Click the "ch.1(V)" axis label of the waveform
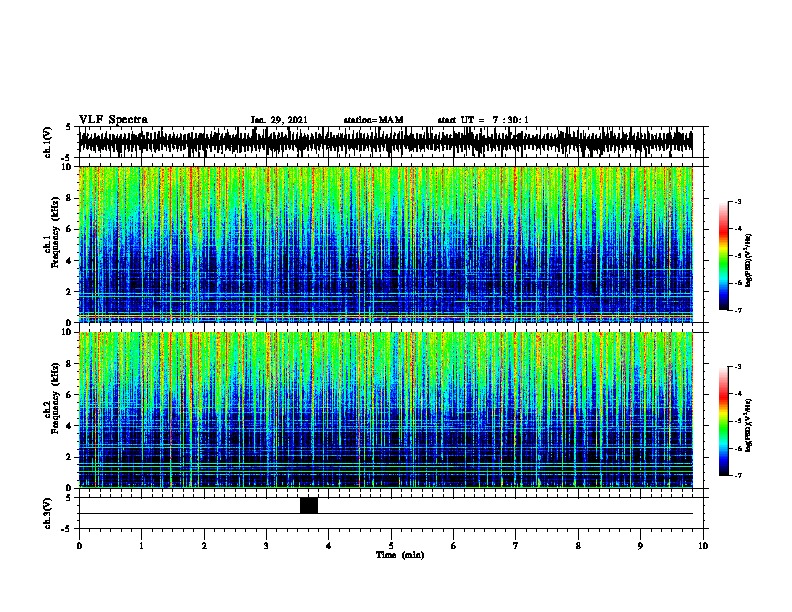 pos(47,142)
